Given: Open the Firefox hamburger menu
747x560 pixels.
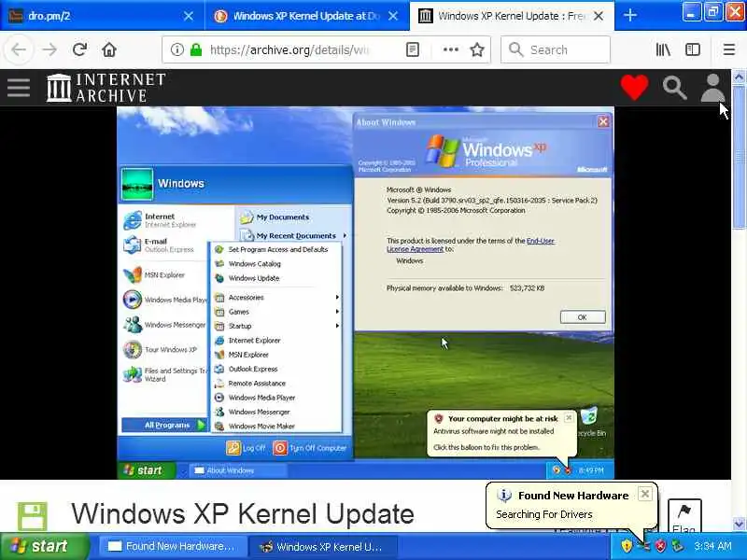Looking at the screenshot, I should pos(729,49).
